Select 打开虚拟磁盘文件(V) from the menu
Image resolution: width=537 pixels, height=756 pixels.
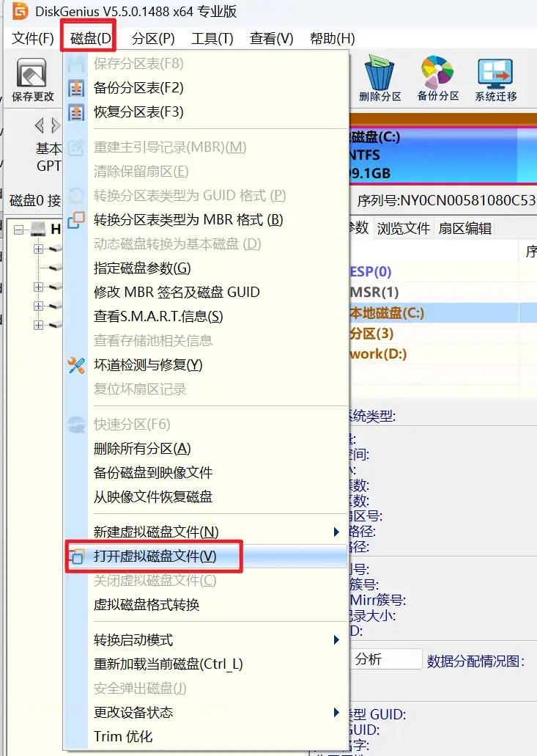click(x=155, y=557)
